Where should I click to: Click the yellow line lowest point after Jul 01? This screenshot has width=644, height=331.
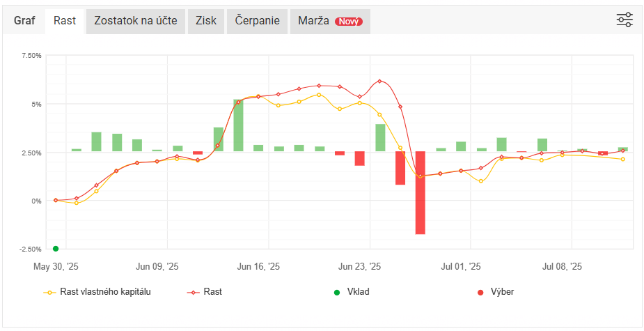481,181
